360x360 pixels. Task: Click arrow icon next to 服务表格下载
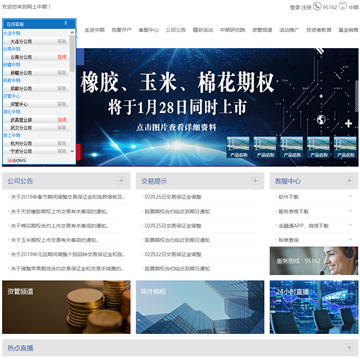click(349, 211)
